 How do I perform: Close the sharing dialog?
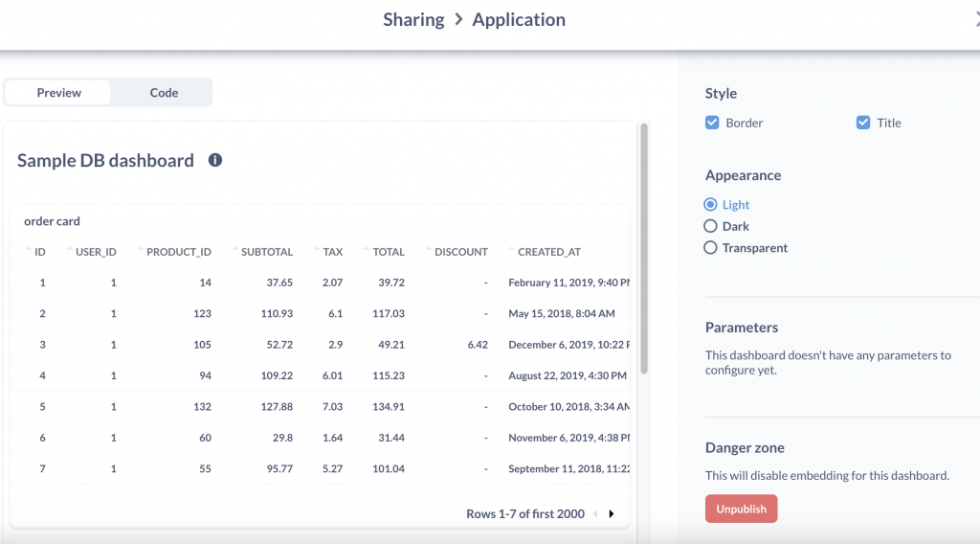point(975,19)
